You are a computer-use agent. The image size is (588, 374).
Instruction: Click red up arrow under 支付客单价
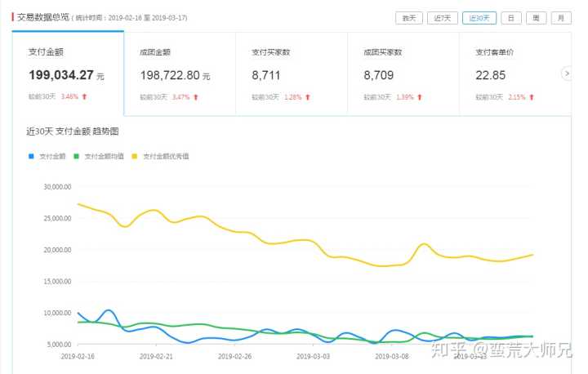tap(532, 97)
